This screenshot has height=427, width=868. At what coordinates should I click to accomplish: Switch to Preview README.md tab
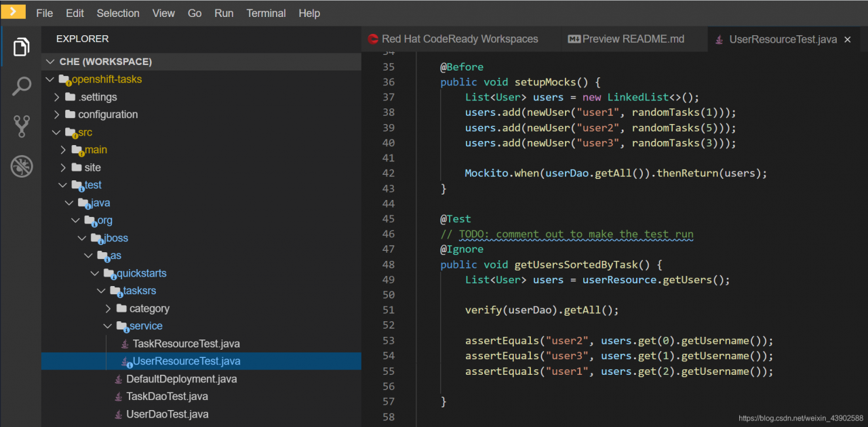tap(633, 39)
